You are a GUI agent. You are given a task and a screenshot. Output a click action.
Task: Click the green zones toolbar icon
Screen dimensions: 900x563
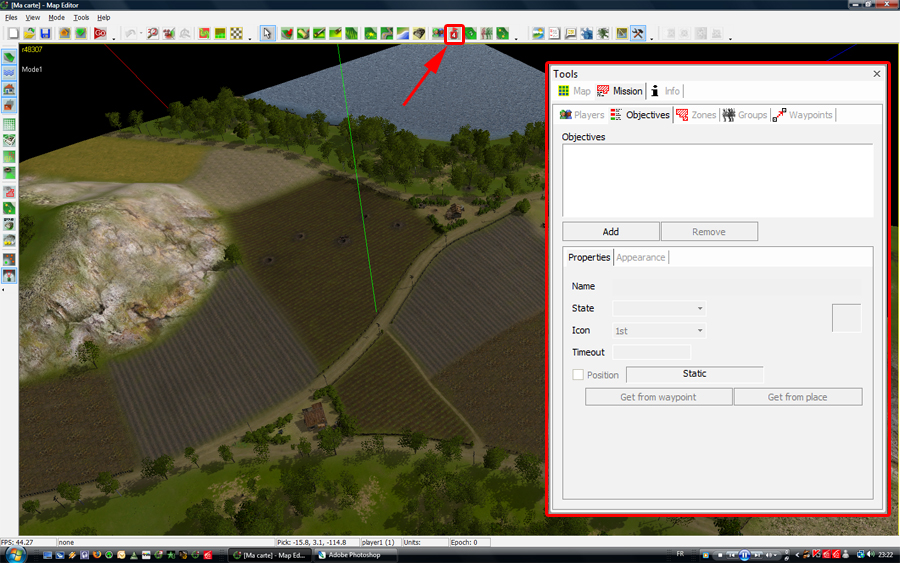[471, 33]
